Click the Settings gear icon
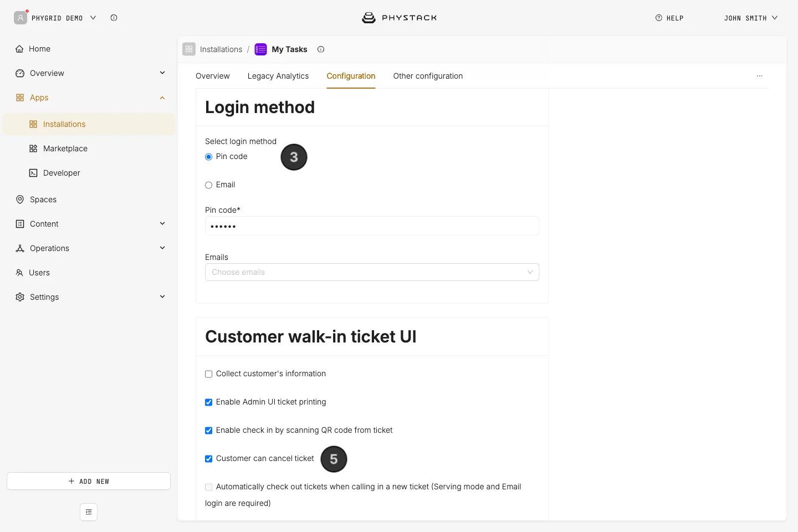The image size is (798, 532). (20, 297)
